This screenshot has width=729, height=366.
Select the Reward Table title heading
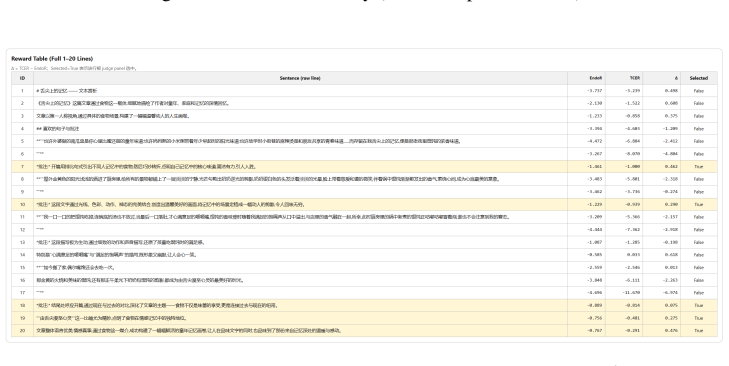(52, 59)
